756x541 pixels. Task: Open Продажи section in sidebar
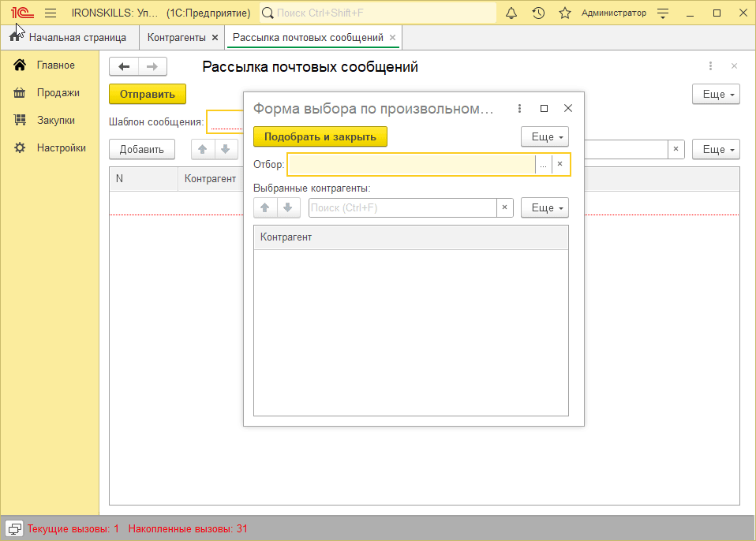[x=58, y=93]
